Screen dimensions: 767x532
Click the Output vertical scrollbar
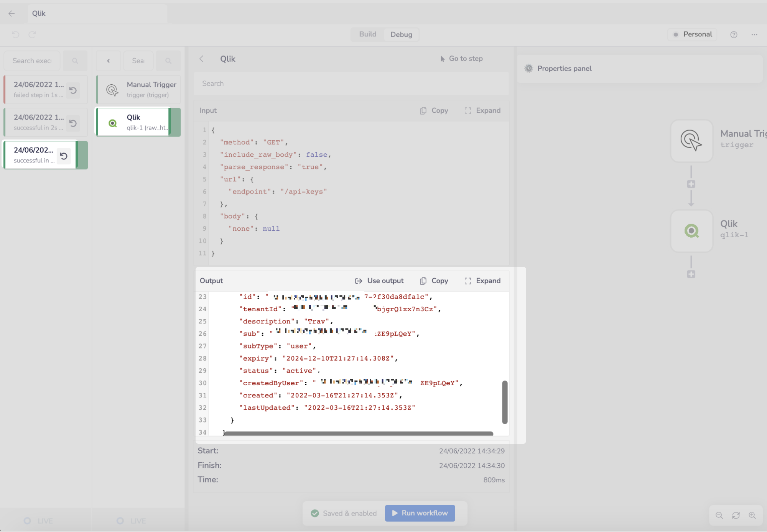(x=505, y=402)
